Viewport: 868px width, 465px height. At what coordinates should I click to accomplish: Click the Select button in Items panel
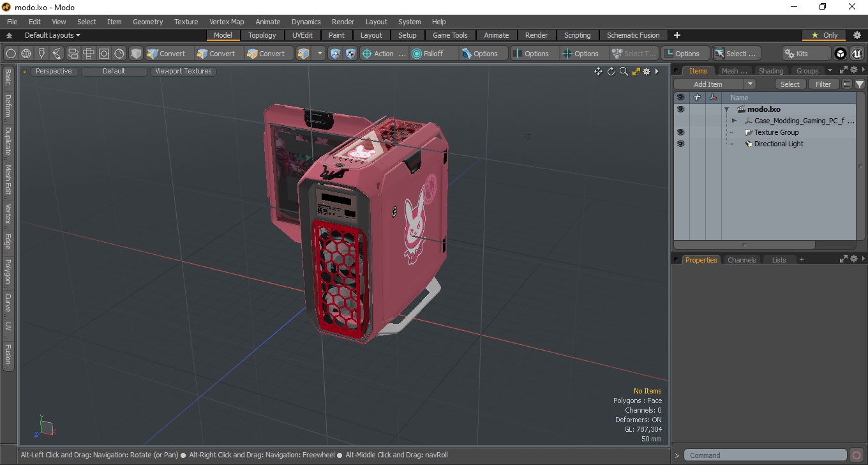[x=790, y=84]
